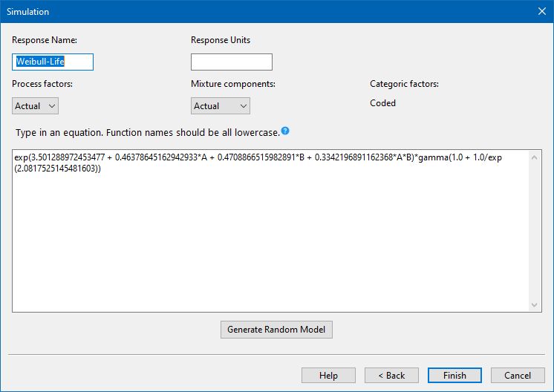Click the Finish button

pyautogui.click(x=454, y=376)
